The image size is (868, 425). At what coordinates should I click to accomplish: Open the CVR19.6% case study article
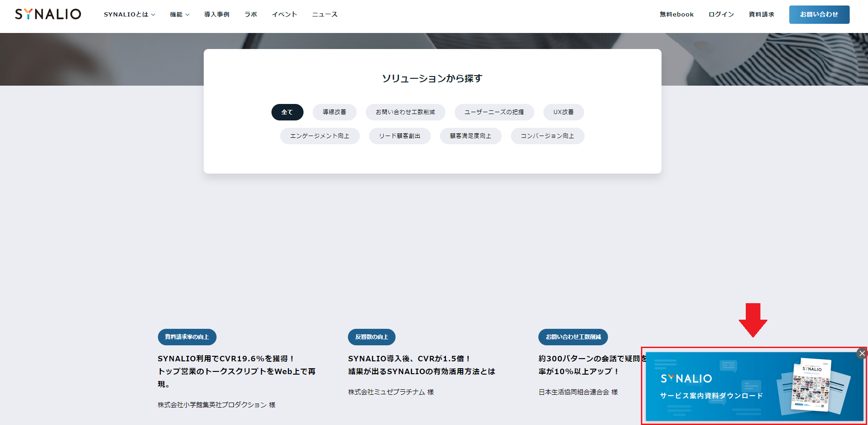[237, 371]
